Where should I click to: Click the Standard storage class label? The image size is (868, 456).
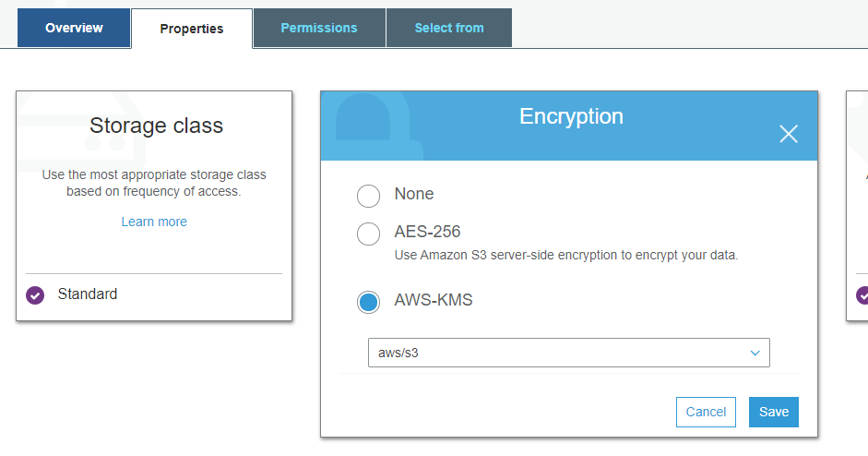tap(88, 294)
